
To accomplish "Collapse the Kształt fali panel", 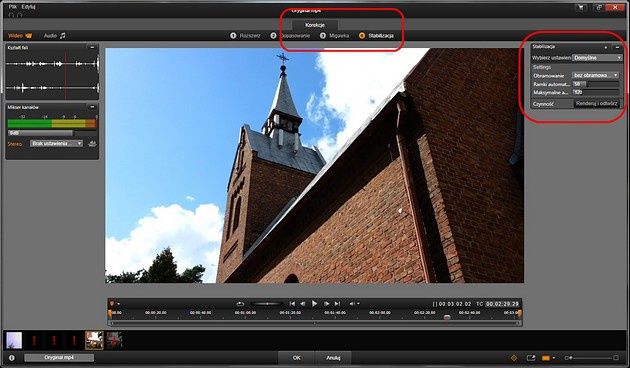I will 92,47.
